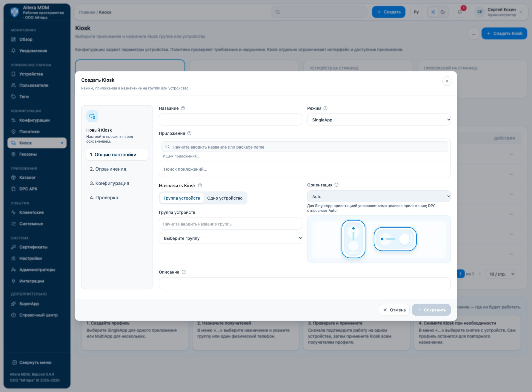Open the Режим SingleApp dropdown
The image size is (532, 392).
click(379, 120)
